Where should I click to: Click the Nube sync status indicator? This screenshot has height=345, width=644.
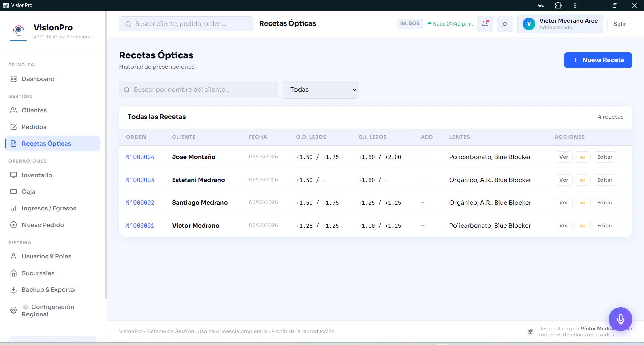click(450, 24)
